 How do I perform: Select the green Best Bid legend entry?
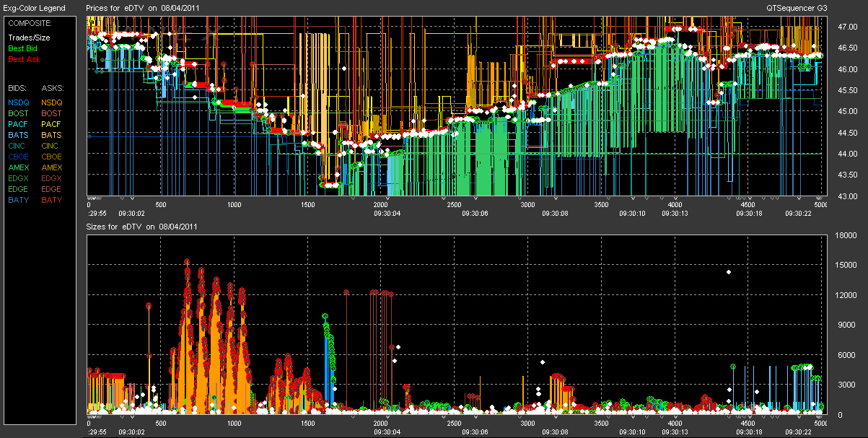click(x=22, y=48)
